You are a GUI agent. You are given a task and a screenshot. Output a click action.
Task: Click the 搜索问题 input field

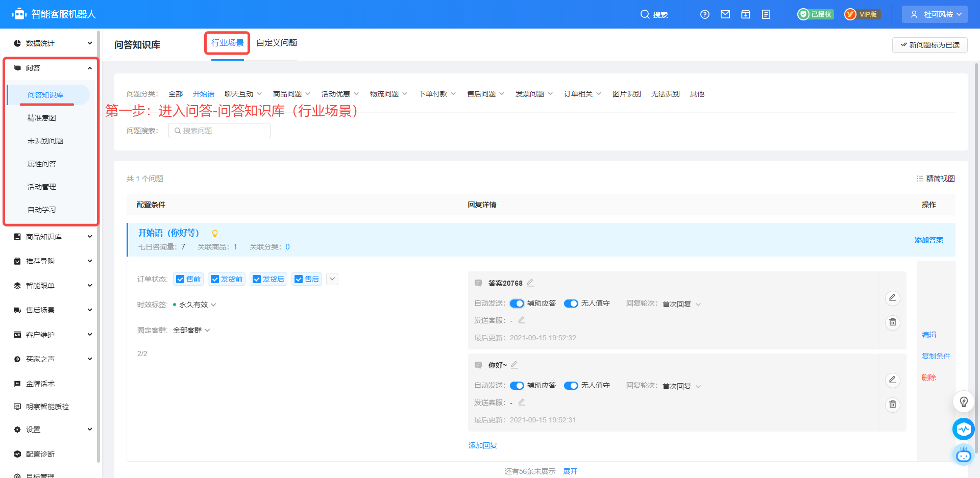click(x=219, y=131)
